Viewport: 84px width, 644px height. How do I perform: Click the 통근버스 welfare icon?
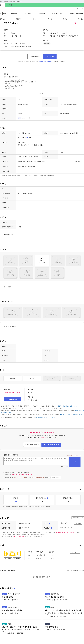[x=10, y=260]
